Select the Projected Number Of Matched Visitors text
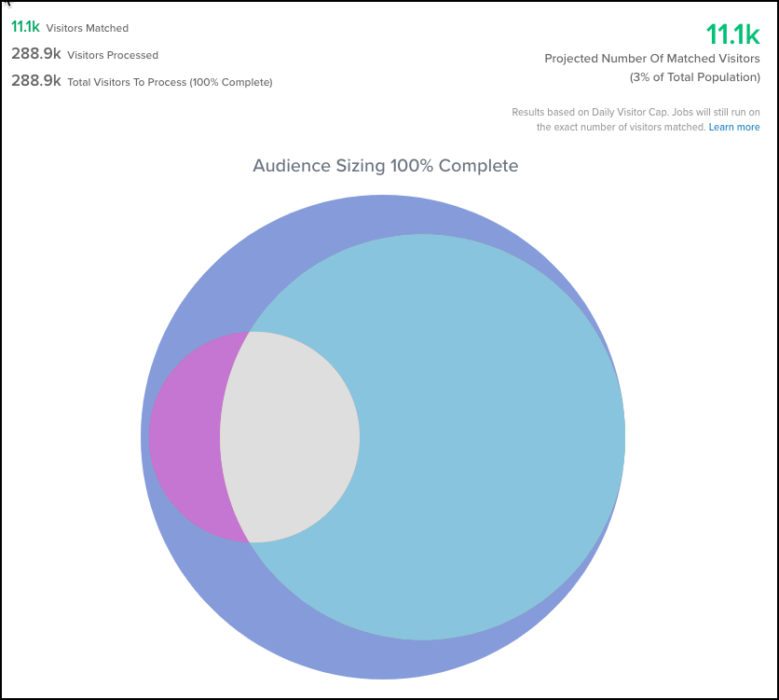This screenshot has width=779, height=700. [x=652, y=59]
